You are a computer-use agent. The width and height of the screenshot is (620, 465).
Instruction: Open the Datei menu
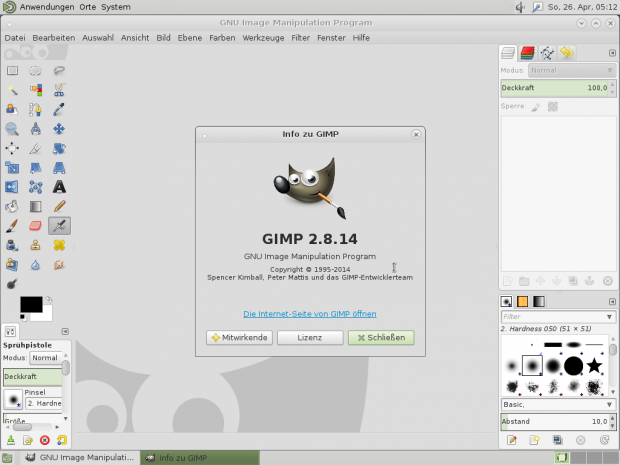pyautogui.click(x=15, y=38)
